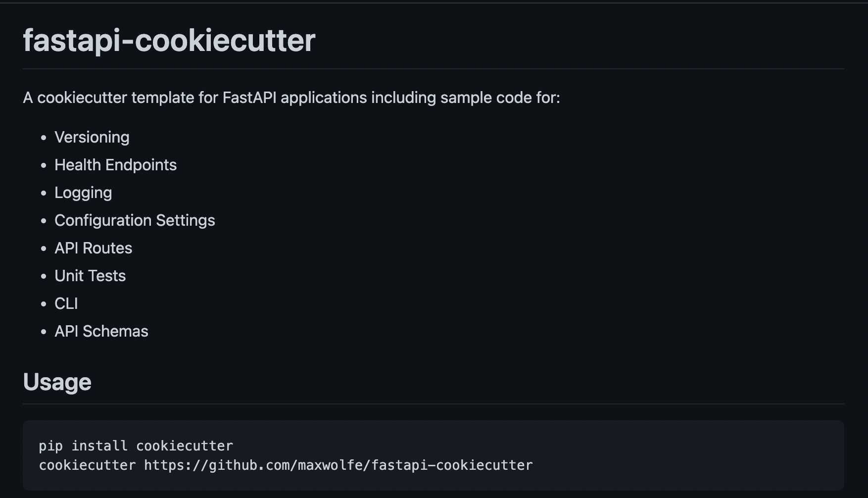868x498 pixels.
Task: Click the Logging bullet text
Action: point(83,193)
